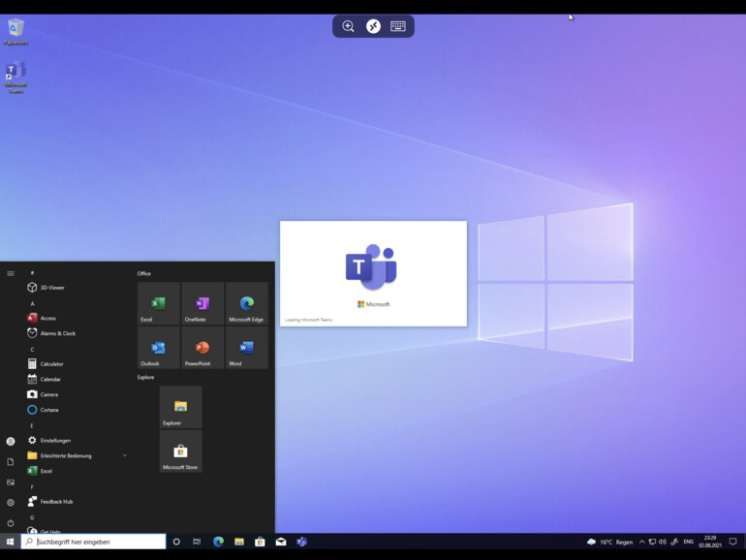Click the letter A section header
This screenshot has height=560, width=746.
32,303
